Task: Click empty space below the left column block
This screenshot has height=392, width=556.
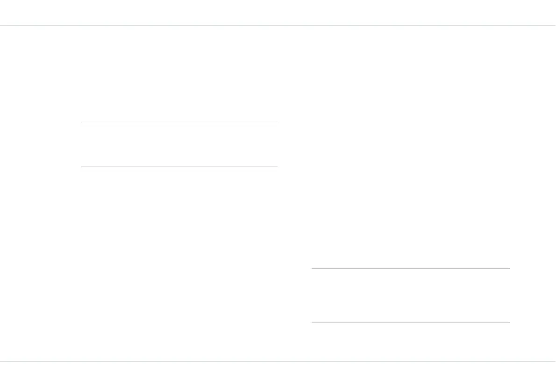Action: 179,264
